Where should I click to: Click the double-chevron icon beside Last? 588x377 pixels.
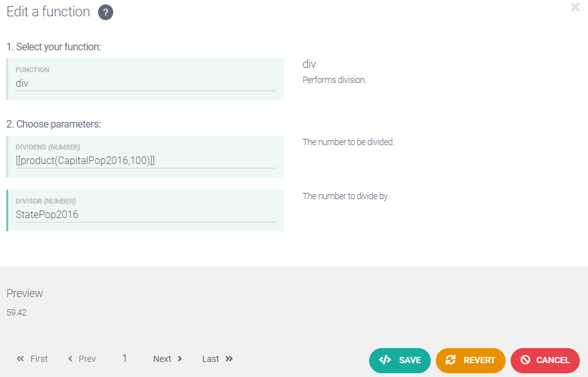(x=229, y=359)
